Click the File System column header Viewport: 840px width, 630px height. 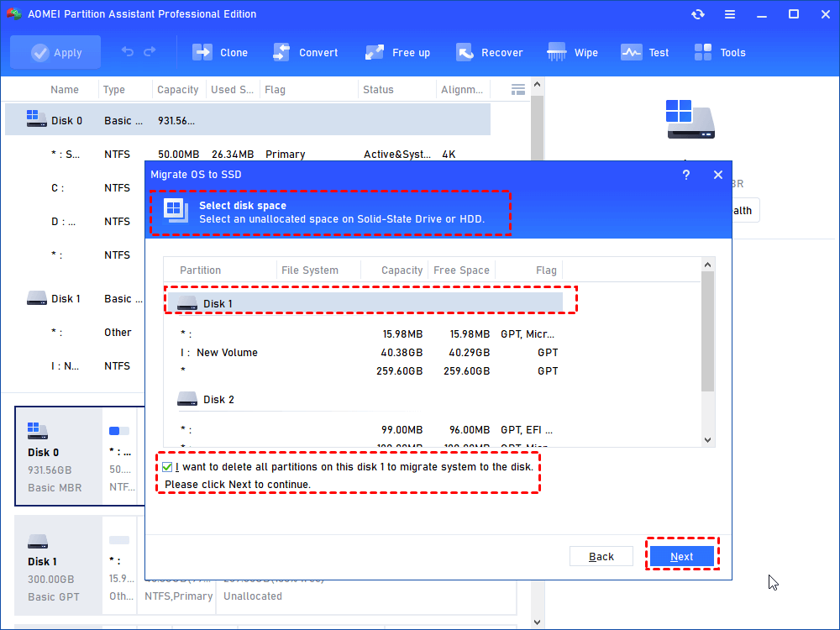[x=310, y=270]
